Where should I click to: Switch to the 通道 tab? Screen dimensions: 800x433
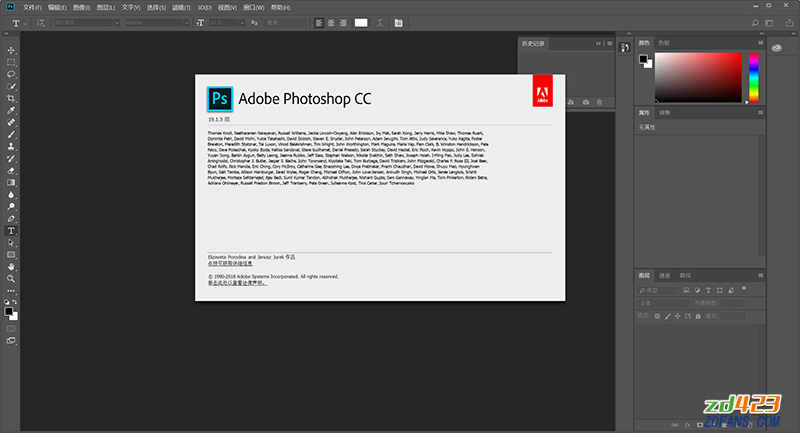(664, 275)
